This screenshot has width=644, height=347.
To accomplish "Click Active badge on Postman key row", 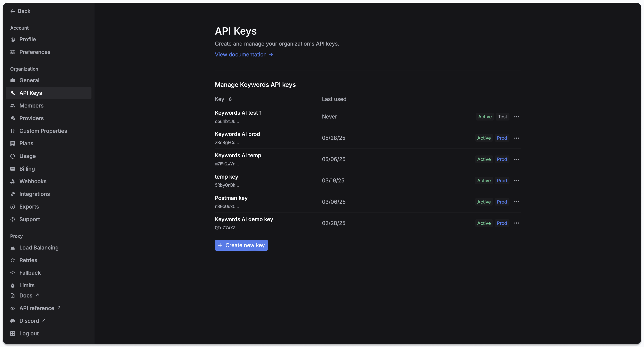I will click(484, 202).
